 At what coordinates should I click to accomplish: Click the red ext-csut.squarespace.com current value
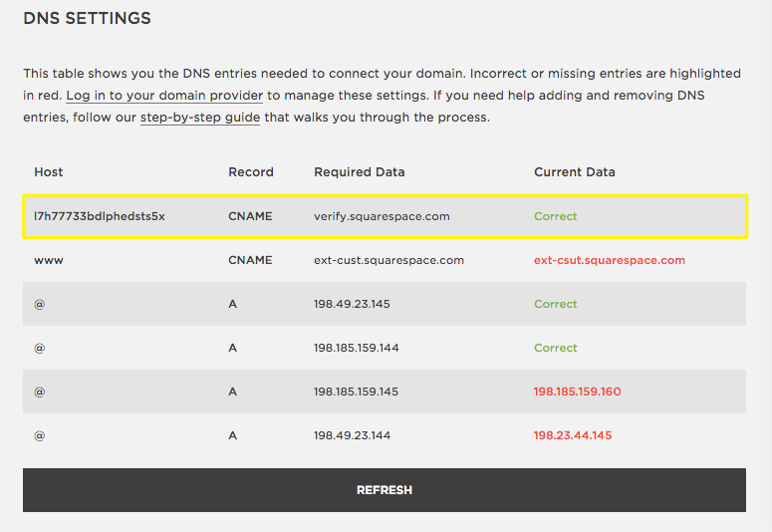coord(609,260)
